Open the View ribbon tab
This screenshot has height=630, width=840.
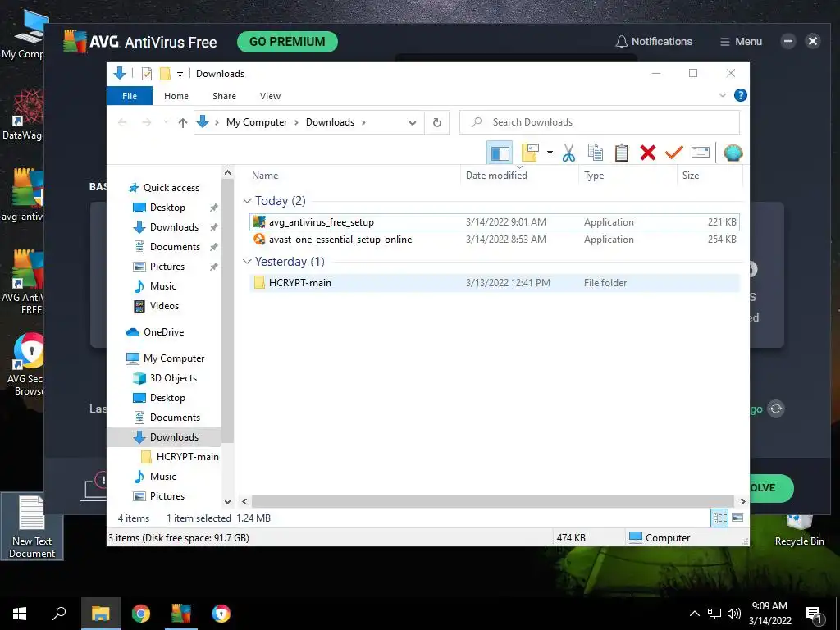(x=270, y=96)
